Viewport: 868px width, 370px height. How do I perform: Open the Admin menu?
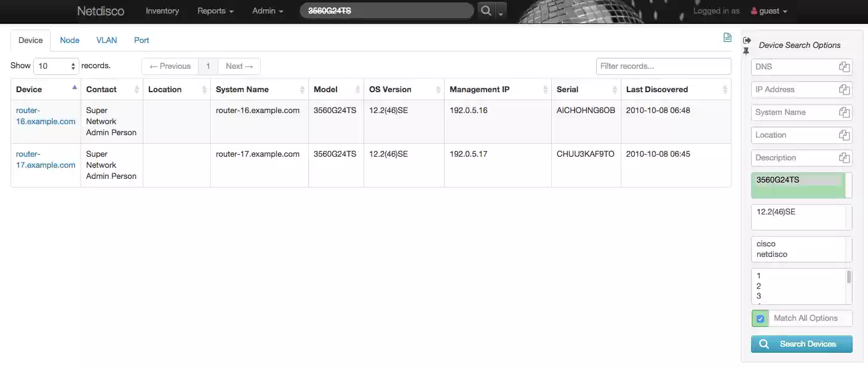point(267,10)
